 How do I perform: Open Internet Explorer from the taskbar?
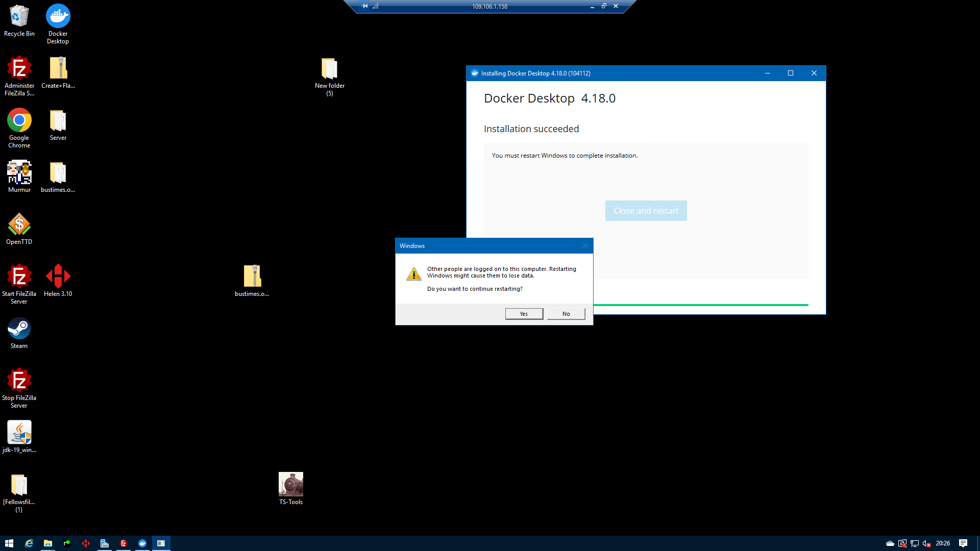pyautogui.click(x=29, y=543)
